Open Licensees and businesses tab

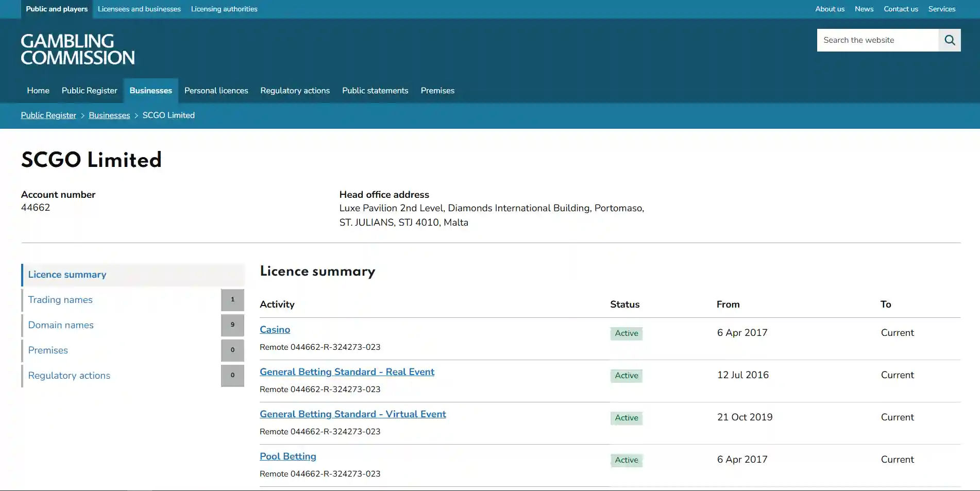point(139,9)
